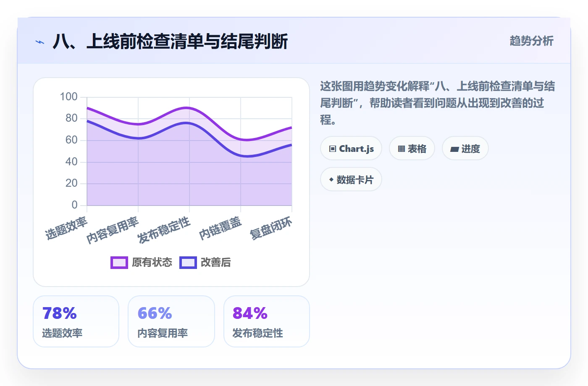588x386 pixels.
Task: Click the bar icon in the 进度 tag
Action: coord(454,149)
